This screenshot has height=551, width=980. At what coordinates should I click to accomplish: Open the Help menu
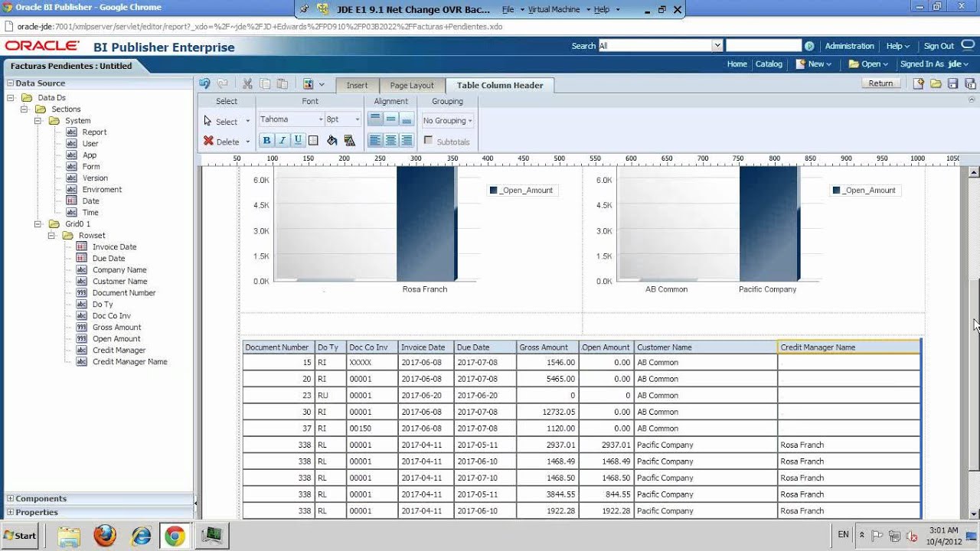(x=897, y=46)
